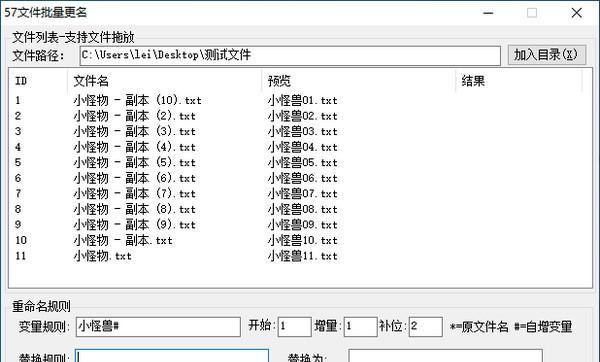Click the 文件路径 path input field
Screen dimensions: 600x362
click(290, 55)
